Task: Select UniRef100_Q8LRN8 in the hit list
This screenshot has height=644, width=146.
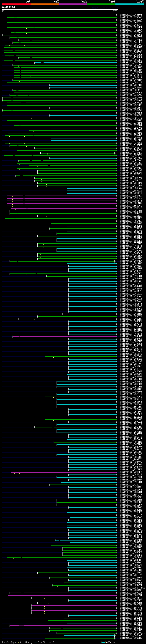Action: pyautogui.click(x=131, y=67)
